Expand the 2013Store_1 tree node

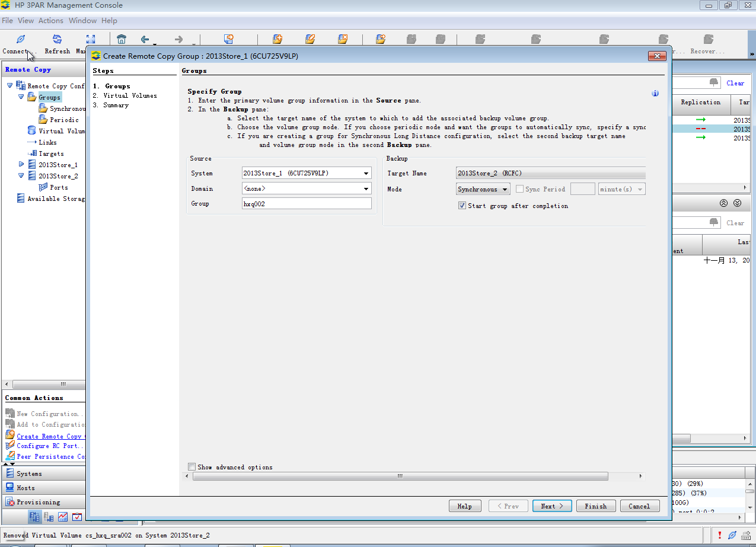22,164
